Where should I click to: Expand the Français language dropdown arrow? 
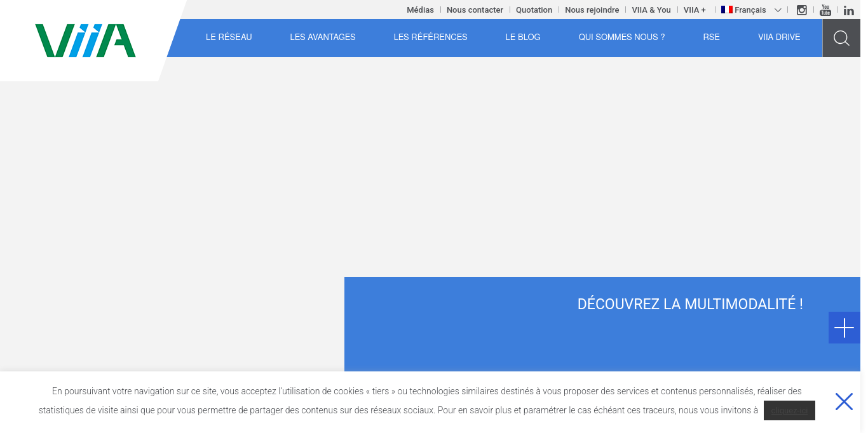[778, 10]
